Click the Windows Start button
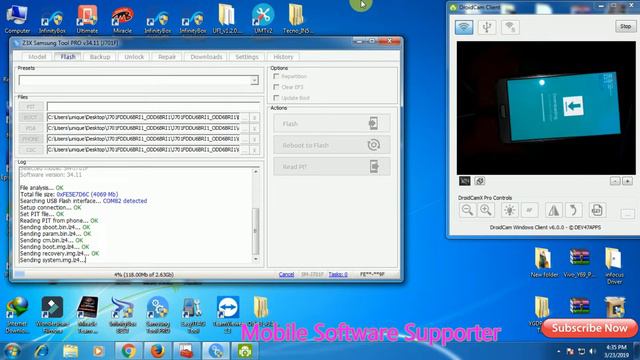 pyautogui.click(x=11, y=351)
